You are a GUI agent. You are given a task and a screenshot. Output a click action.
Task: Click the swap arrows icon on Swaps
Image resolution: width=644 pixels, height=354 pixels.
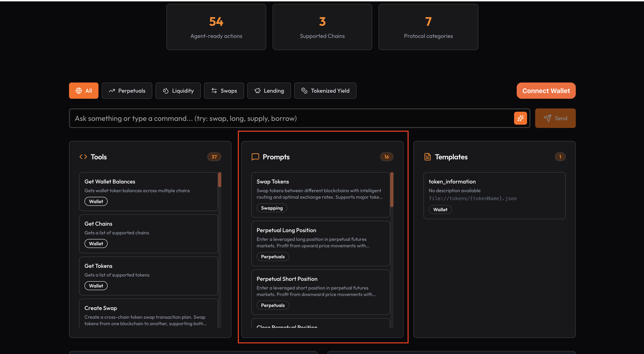tap(214, 91)
